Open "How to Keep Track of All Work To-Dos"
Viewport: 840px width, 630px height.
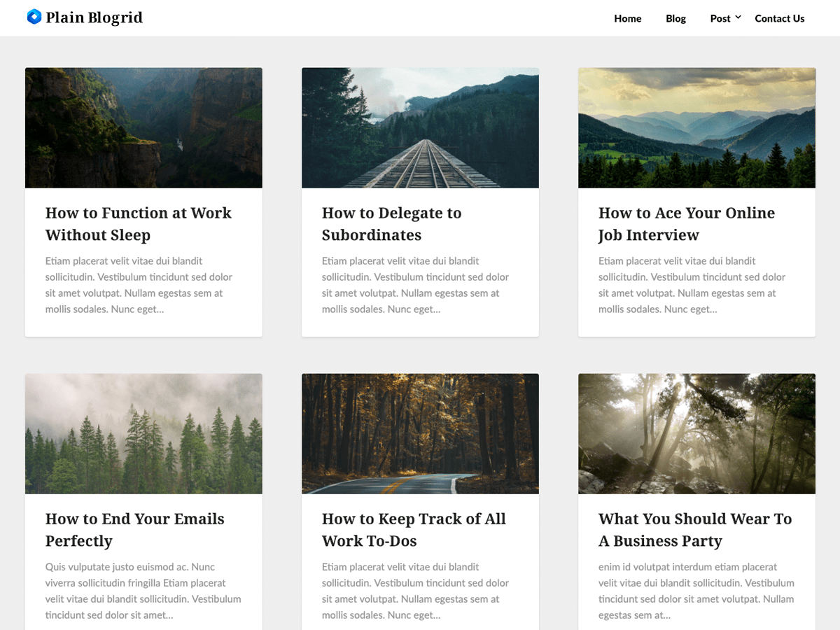(413, 529)
